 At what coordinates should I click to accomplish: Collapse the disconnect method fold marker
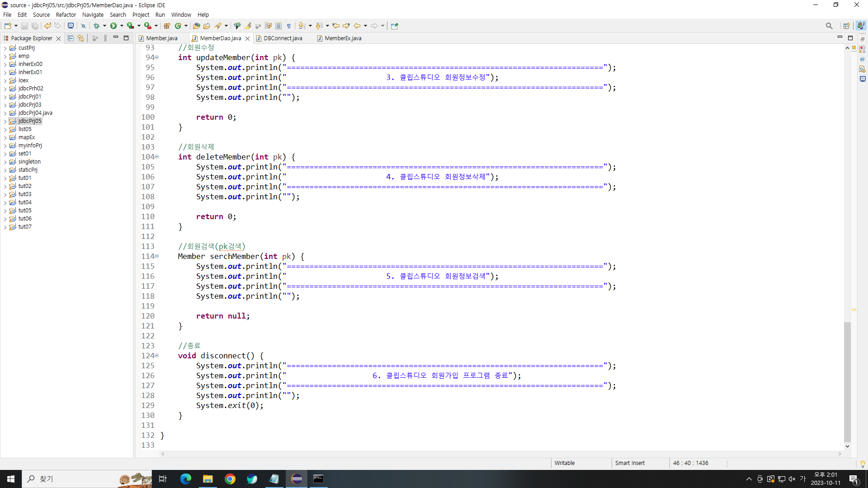coord(157,356)
